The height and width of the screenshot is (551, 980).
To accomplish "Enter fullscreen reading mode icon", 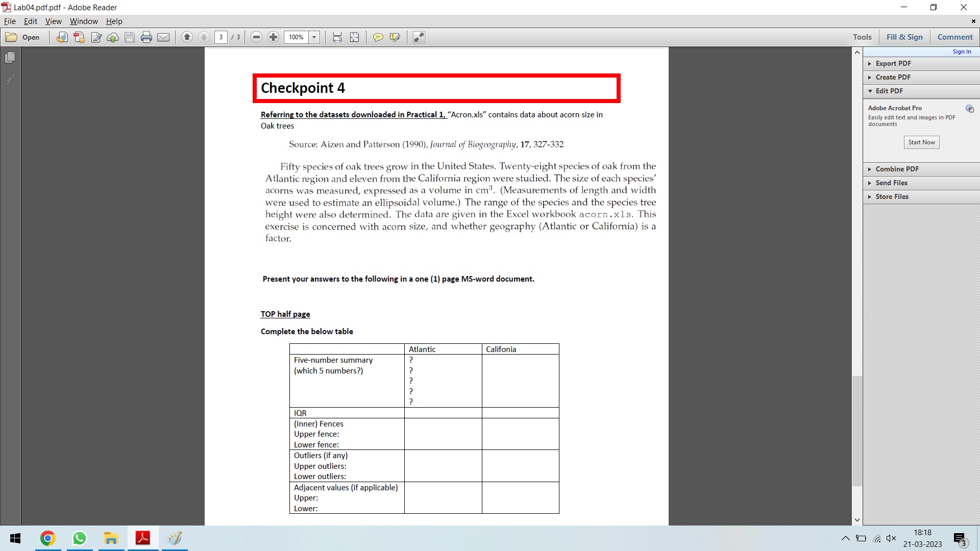I will 419,37.
